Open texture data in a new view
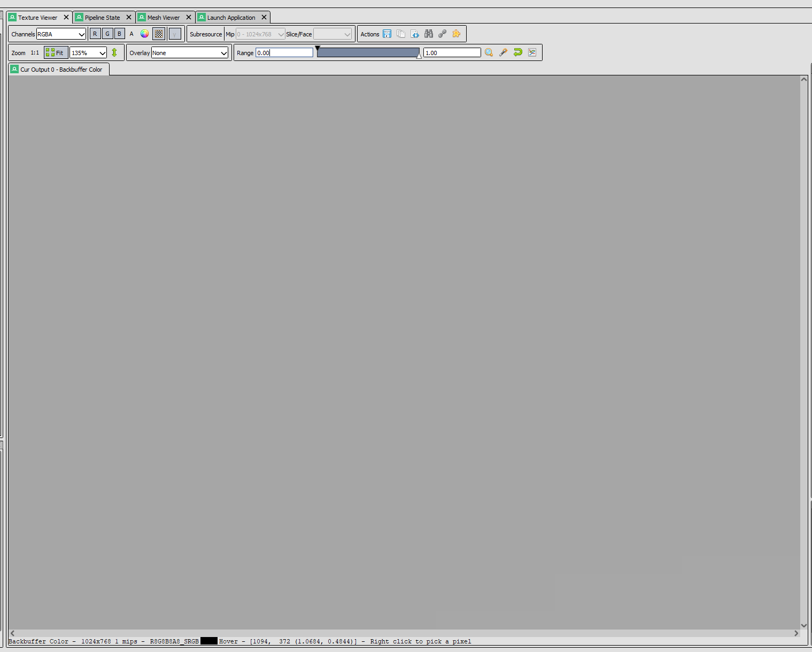 415,34
